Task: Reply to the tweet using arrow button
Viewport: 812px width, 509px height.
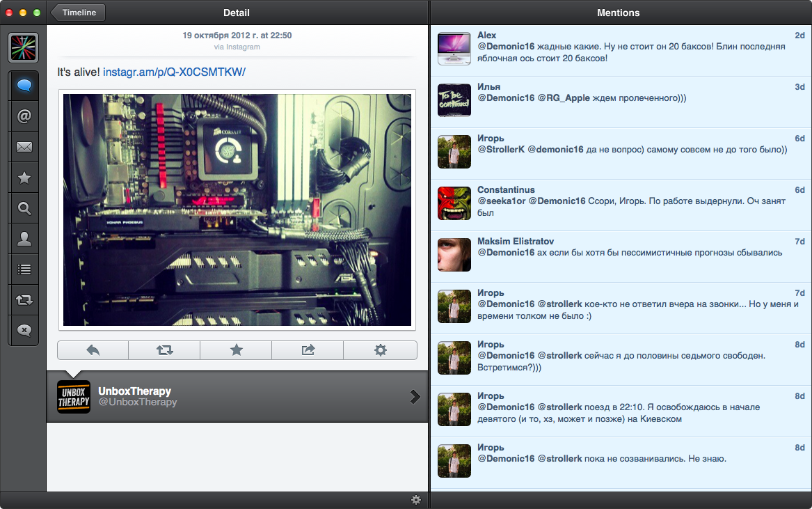Action: pos(93,350)
